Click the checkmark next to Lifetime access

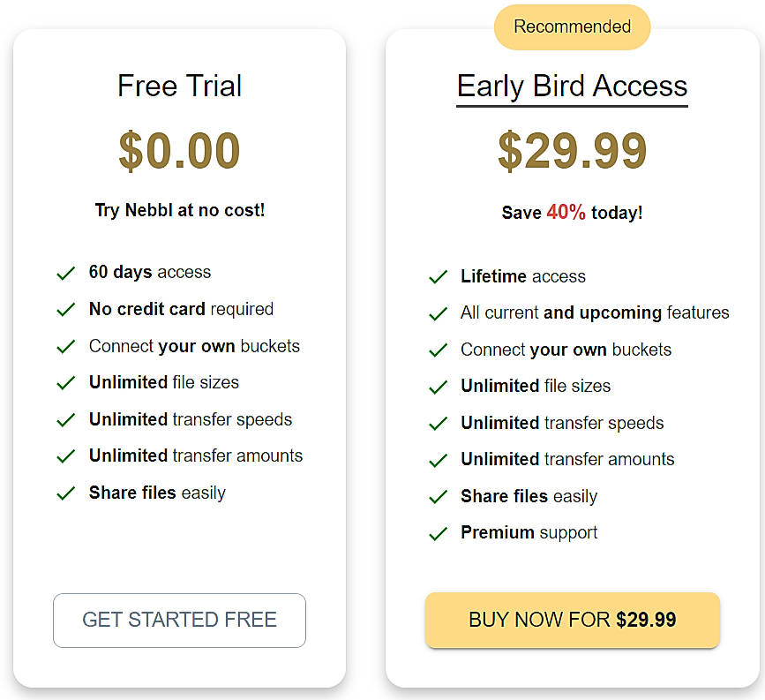[439, 276]
